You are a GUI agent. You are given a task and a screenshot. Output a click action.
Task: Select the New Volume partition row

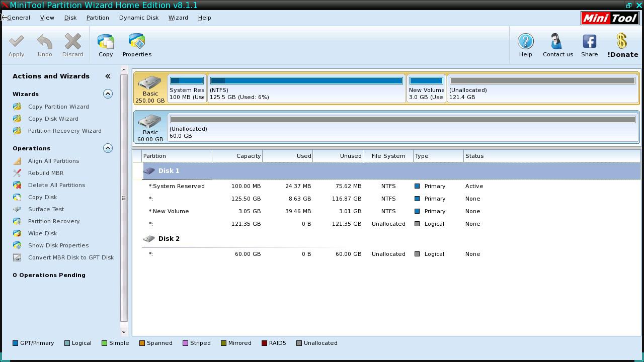click(x=391, y=211)
